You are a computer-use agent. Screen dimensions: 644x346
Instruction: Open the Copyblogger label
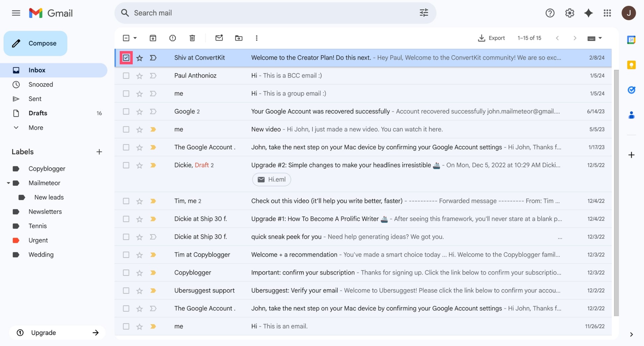point(47,169)
